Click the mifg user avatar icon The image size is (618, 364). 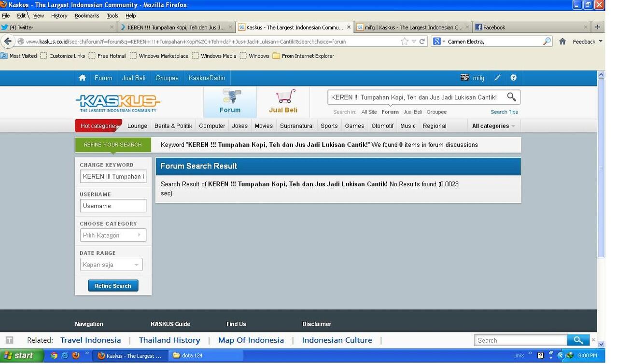(x=465, y=77)
